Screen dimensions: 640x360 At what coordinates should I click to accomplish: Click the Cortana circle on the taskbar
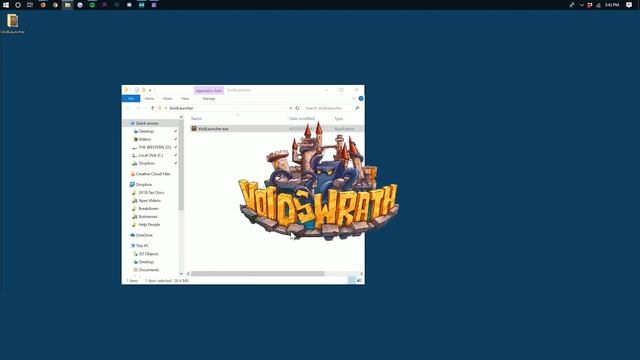click(x=18, y=5)
